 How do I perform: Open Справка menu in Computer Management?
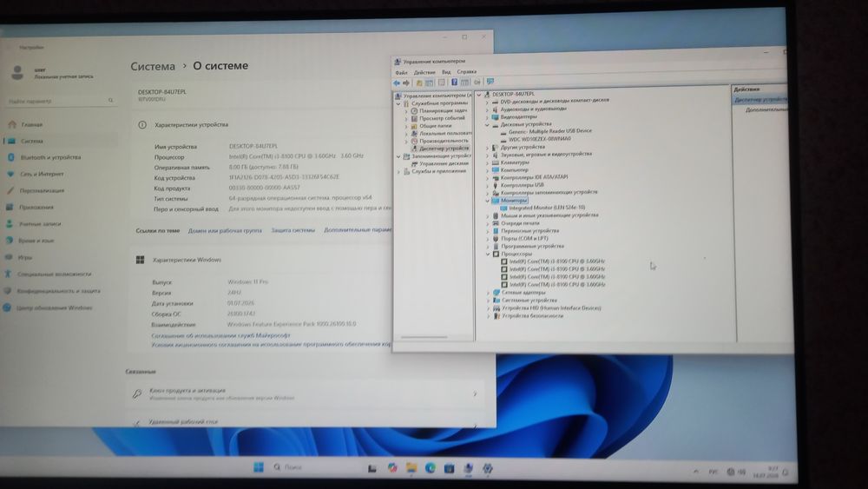click(x=467, y=71)
